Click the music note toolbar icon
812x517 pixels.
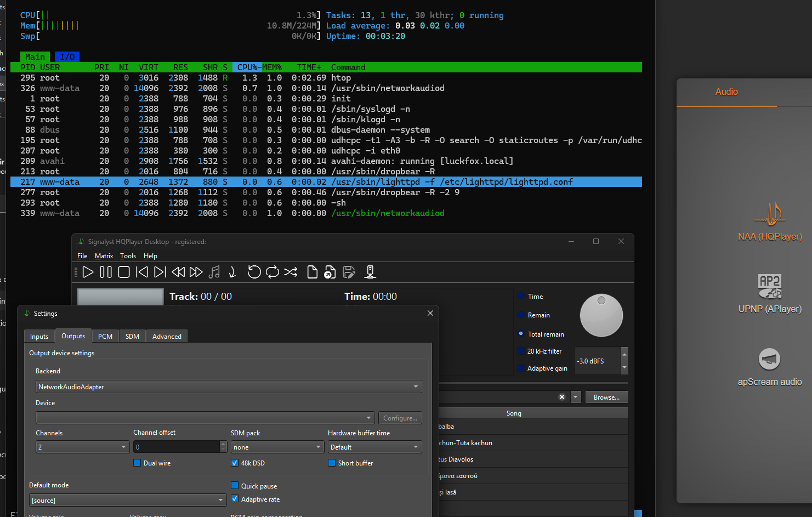click(214, 272)
